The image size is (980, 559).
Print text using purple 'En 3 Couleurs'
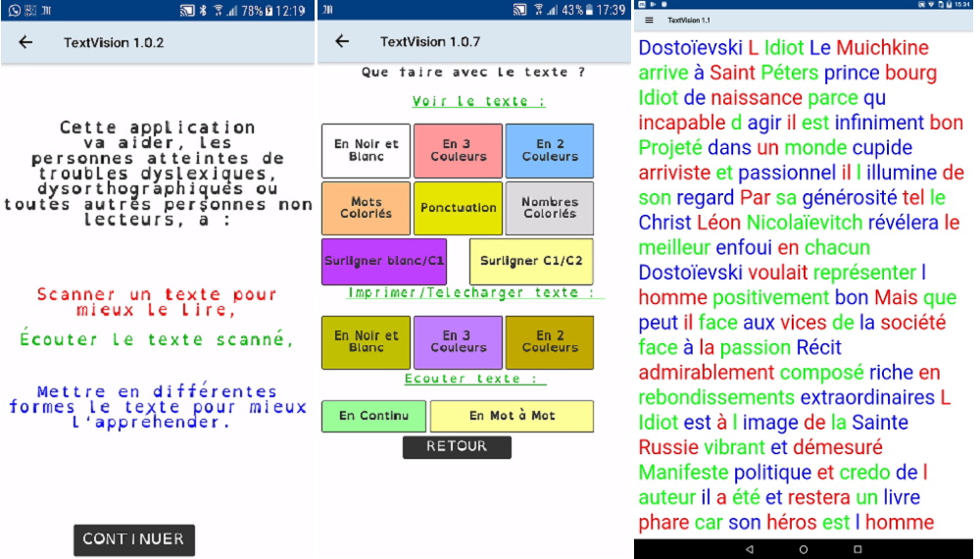[458, 341]
